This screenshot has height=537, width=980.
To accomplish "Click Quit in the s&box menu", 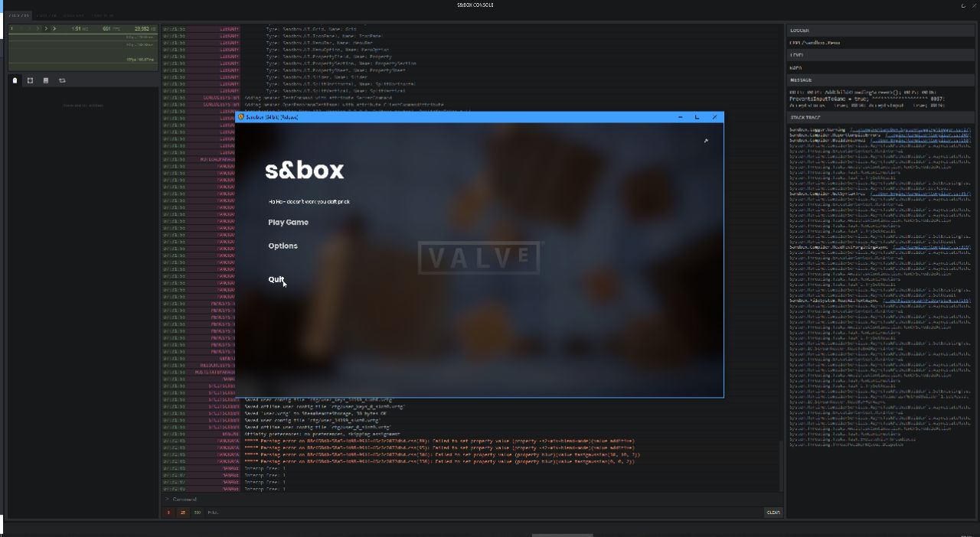I will click(x=276, y=279).
